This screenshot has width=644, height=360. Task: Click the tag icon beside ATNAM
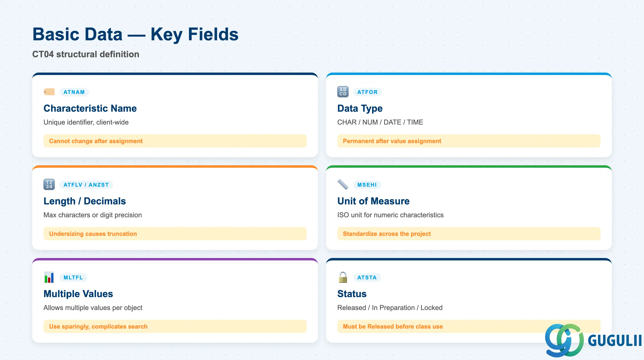[x=49, y=92]
